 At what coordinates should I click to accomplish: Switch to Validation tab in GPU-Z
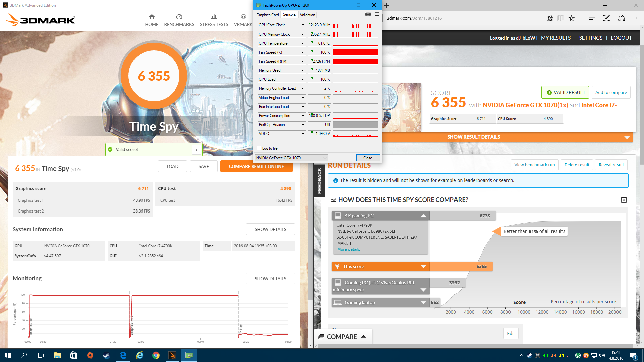coord(307,15)
